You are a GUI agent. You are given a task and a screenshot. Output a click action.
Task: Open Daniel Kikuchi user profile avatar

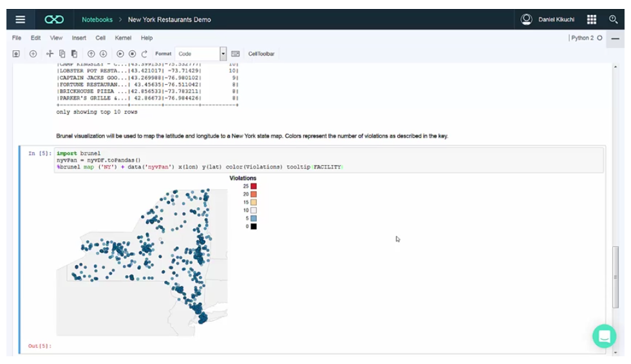(x=526, y=19)
